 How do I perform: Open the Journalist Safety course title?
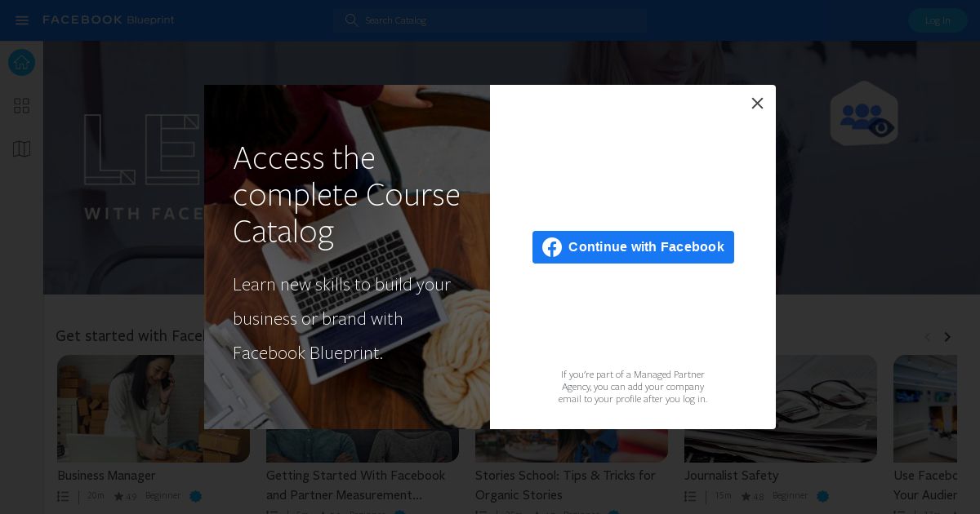pos(731,476)
